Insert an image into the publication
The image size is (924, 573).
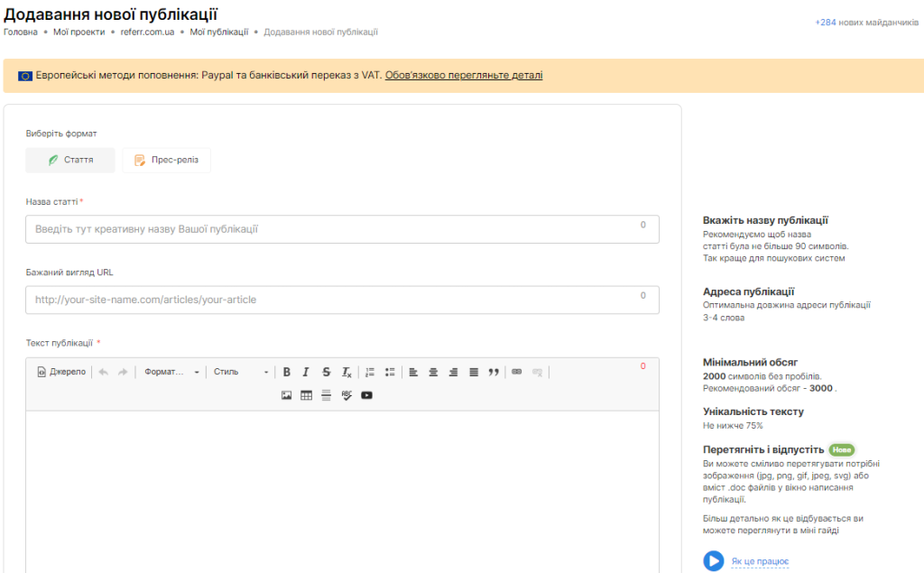point(286,395)
